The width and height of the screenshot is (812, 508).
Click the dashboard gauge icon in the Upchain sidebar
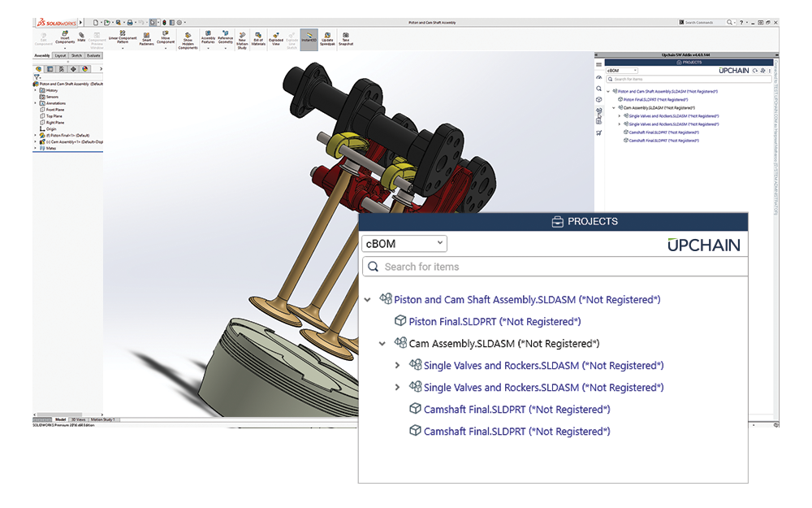point(598,77)
